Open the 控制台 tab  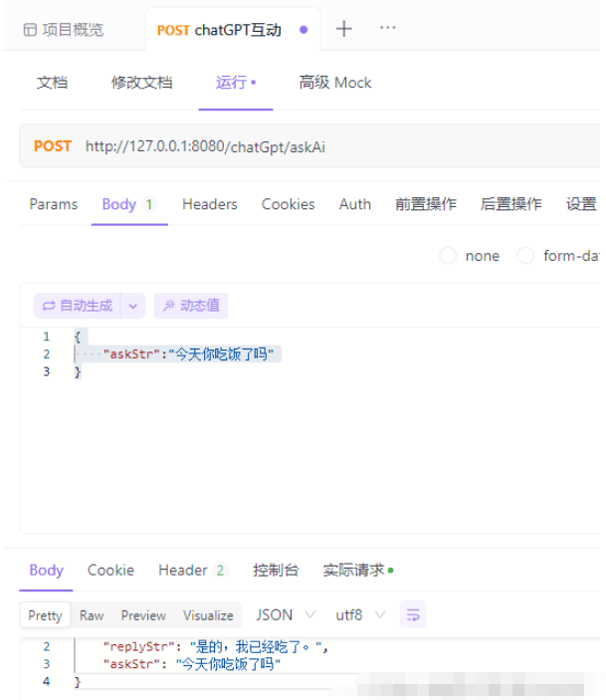[276, 571]
